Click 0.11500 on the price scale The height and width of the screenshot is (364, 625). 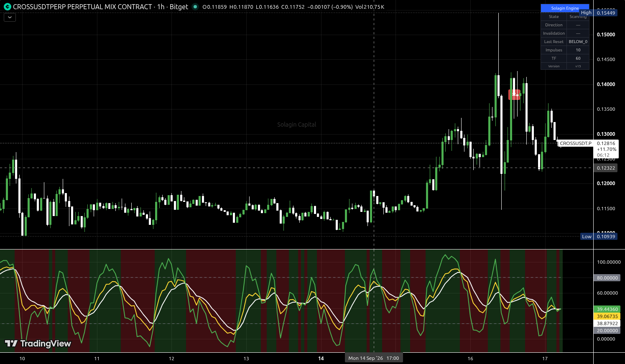tap(606, 209)
